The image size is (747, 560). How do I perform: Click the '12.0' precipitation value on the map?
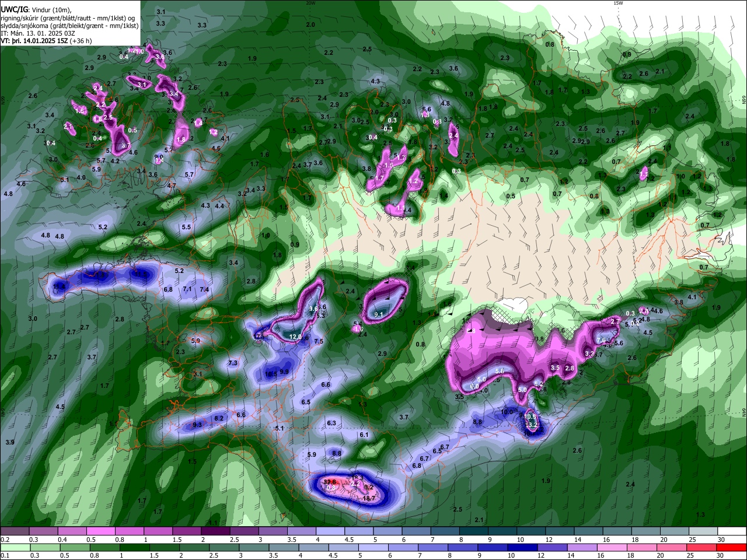(295, 337)
